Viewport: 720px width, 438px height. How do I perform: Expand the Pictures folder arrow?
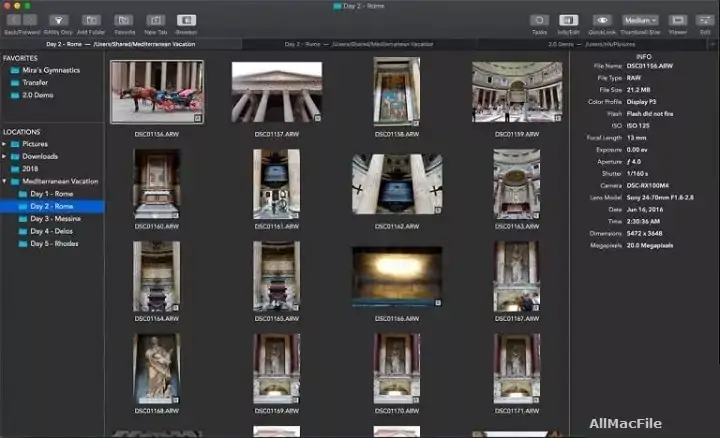tap(4, 144)
